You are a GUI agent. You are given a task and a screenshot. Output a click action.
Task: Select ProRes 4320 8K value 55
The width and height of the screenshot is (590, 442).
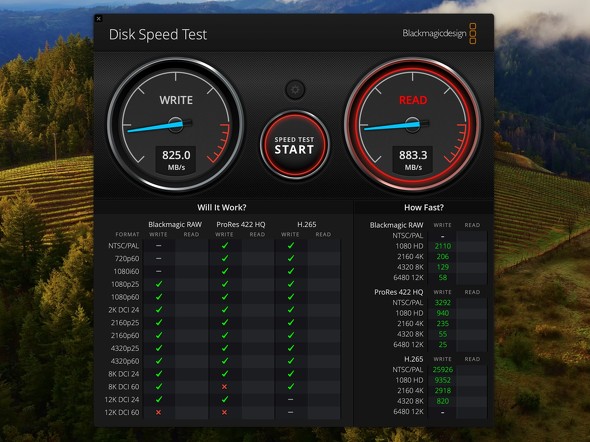pos(442,334)
